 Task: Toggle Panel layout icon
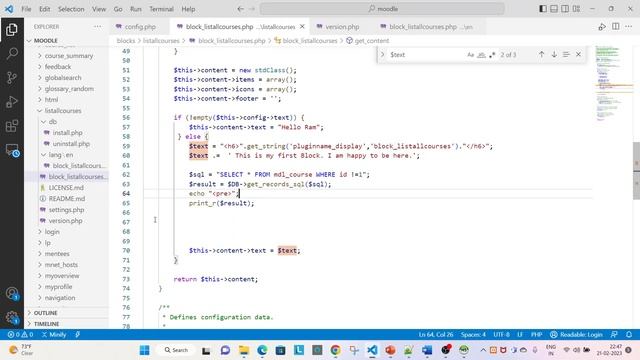click(x=554, y=9)
